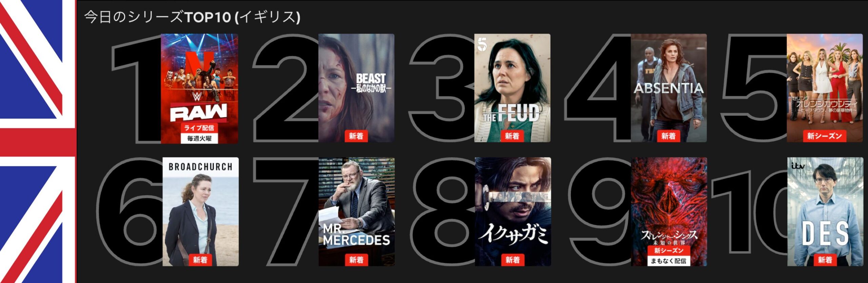
Task: Open the WWE Raw poster thumbnail
Action: coord(199,88)
